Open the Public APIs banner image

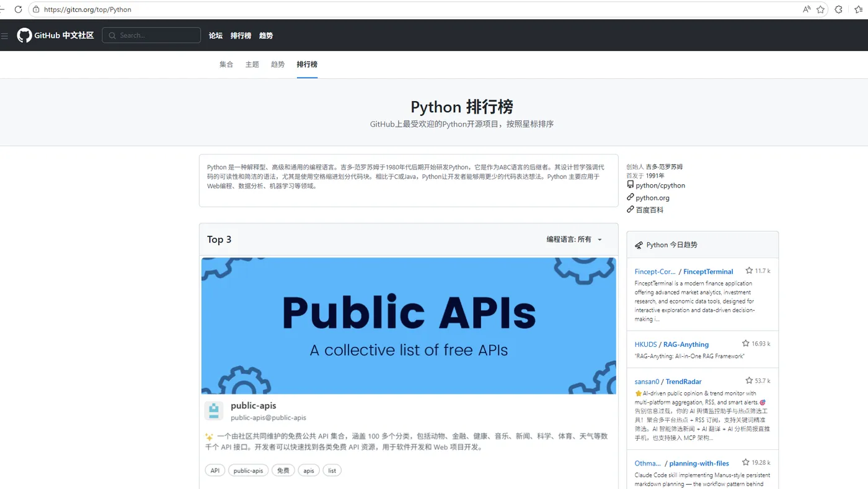point(409,326)
